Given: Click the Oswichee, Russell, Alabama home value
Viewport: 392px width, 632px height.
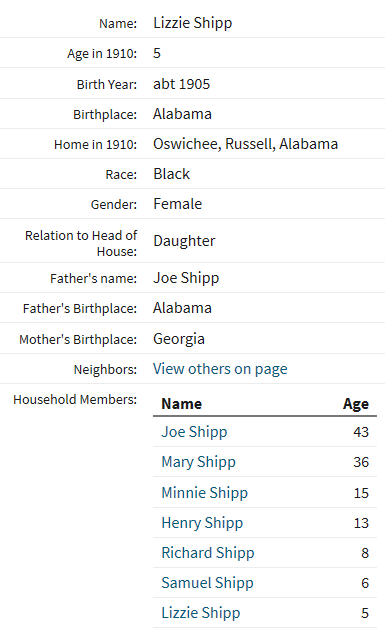Looking at the screenshot, I should point(245,144).
